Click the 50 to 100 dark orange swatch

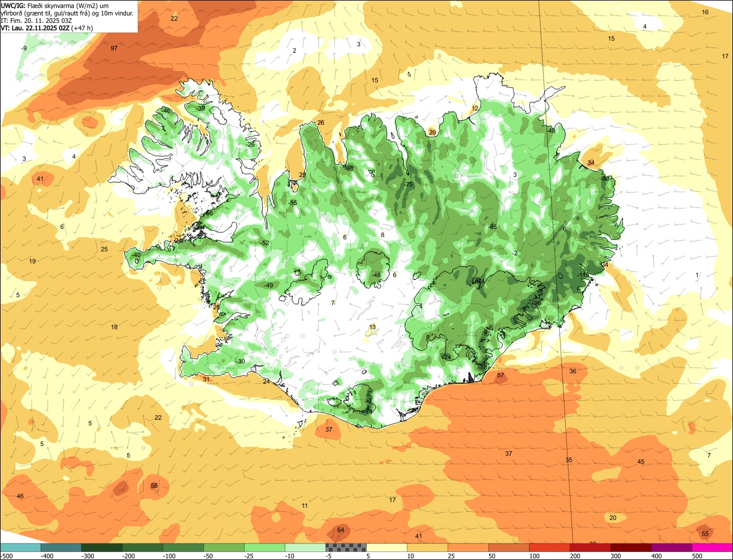click(x=508, y=547)
